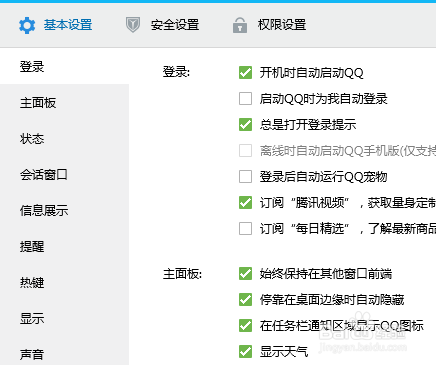Image resolution: width=436 pixels, height=365 pixels.
Task: Enable 订阅每日精选 checkbox
Action: click(245, 229)
